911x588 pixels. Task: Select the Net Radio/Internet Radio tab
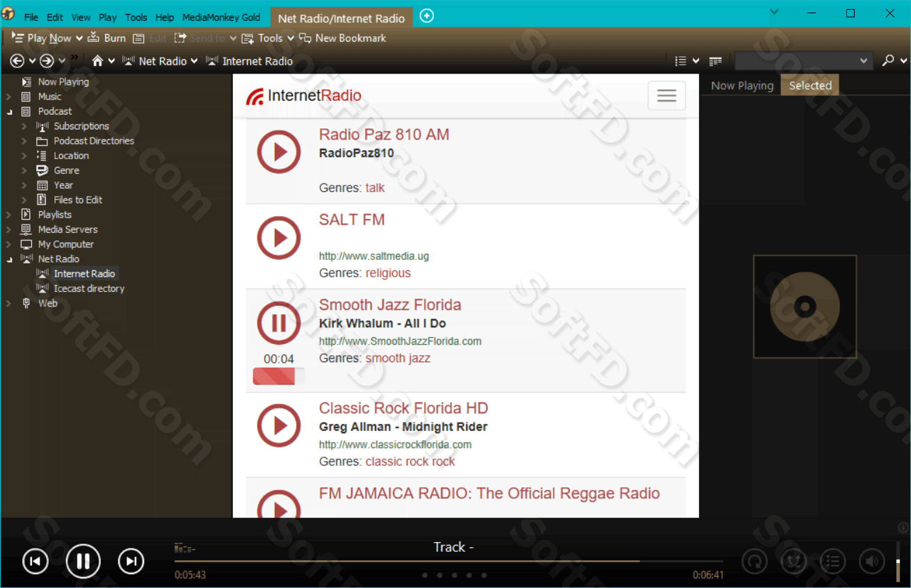pos(341,18)
